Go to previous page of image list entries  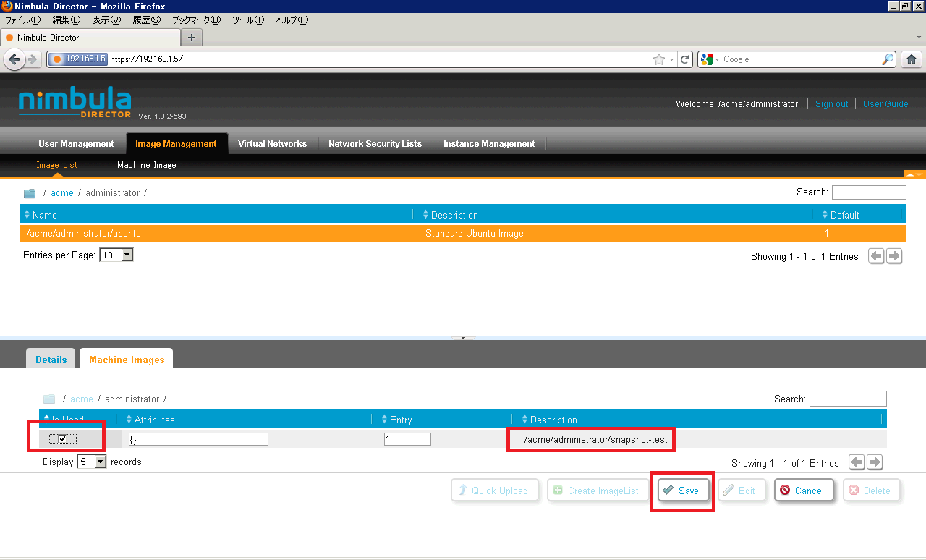click(x=876, y=256)
